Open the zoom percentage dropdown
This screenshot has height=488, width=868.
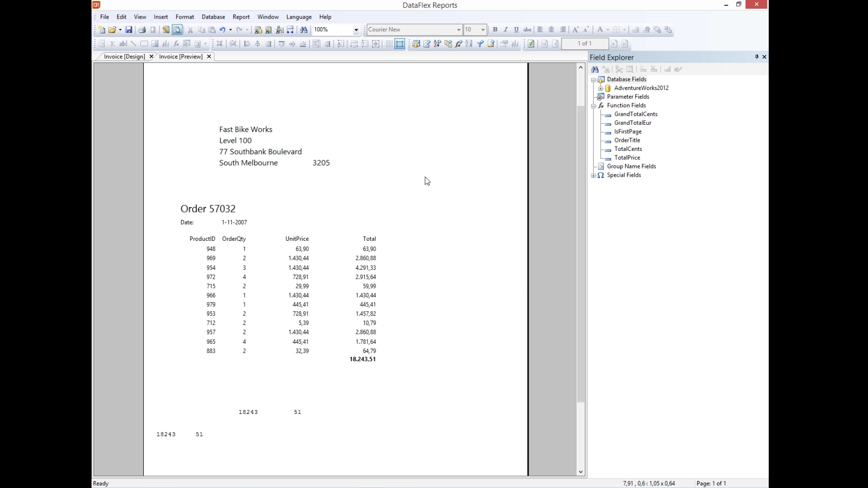pyautogui.click(x=356, y=30)
